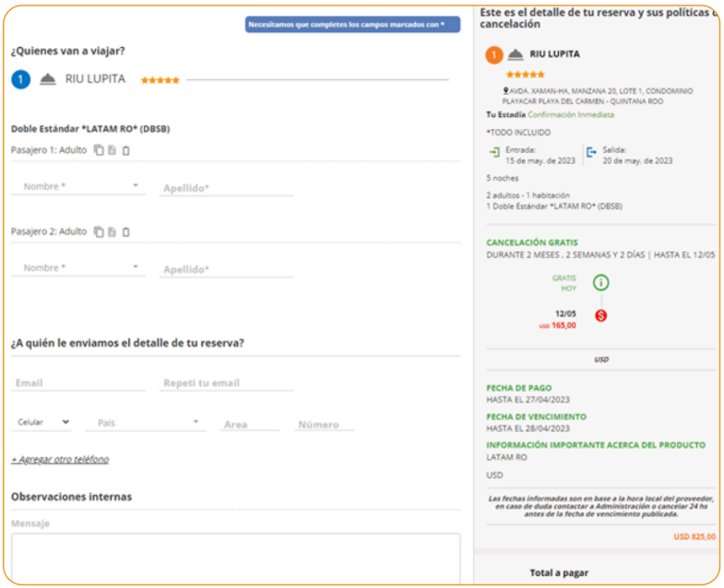Viewport: 724px width, 588px height.
Task: Click the clipboard icon for Pasajero 2
Action: (125, 232)
